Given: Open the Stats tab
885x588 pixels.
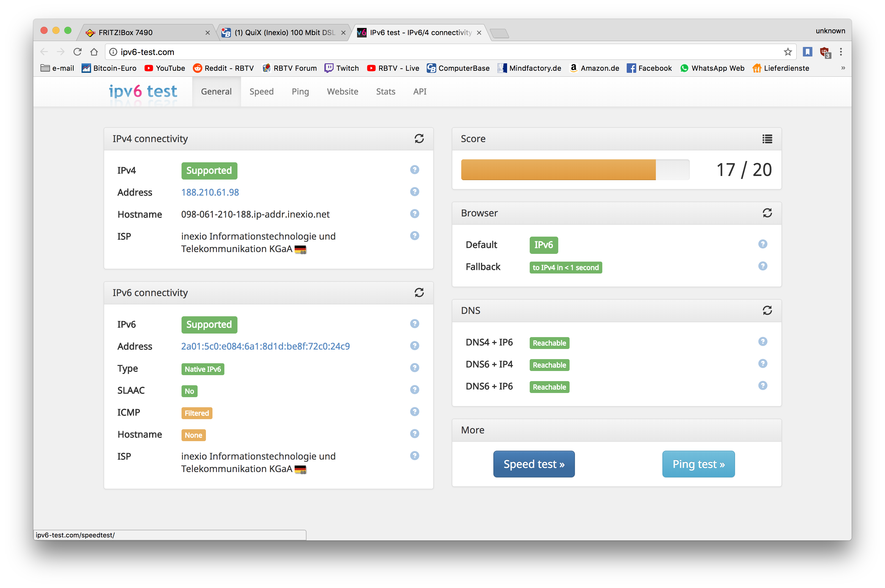Looking at the screenshot, I should point(385,92).
